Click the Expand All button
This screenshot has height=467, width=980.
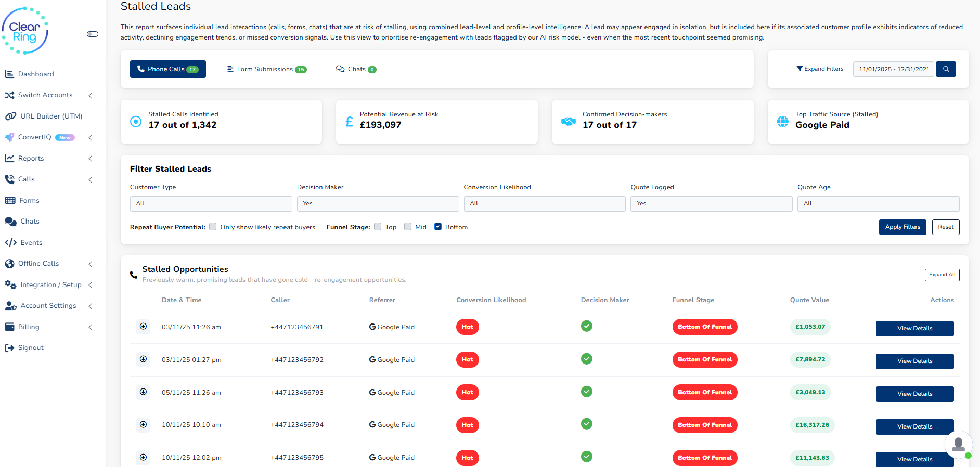click(942, 275)
